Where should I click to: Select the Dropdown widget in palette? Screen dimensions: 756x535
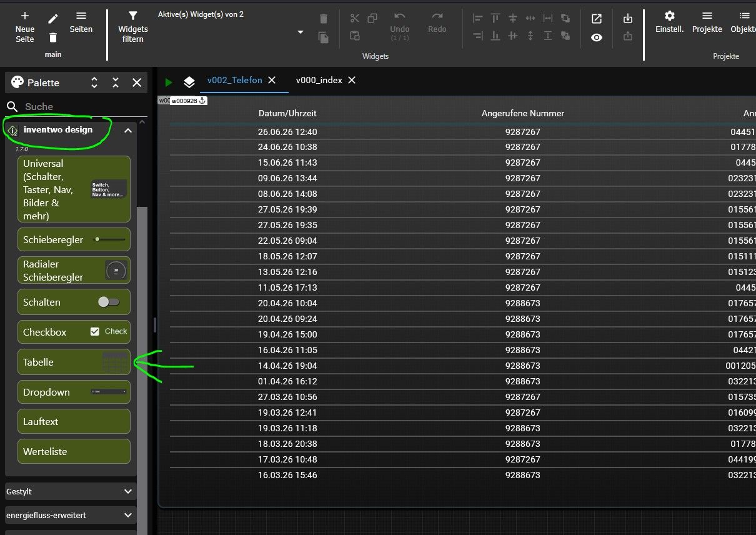74,392
